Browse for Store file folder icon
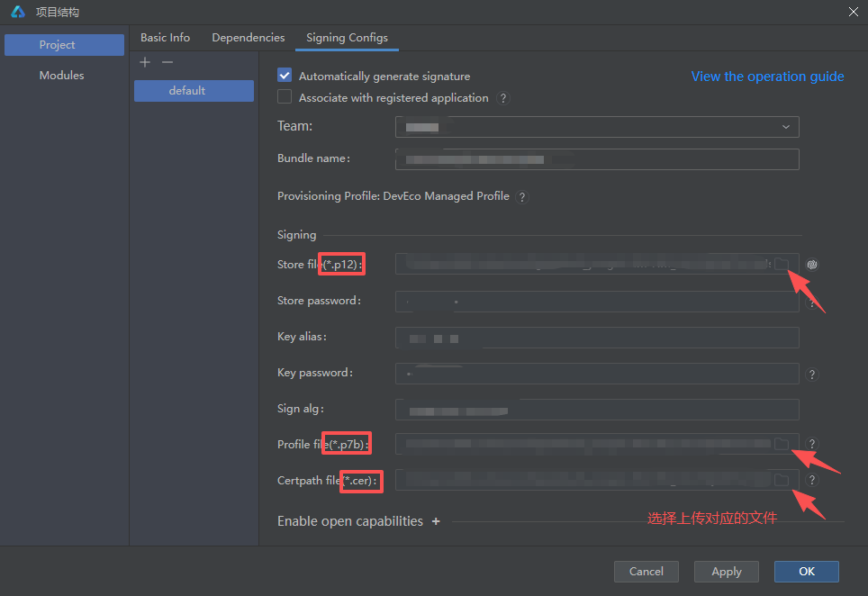The width and height of the screenshot is (868, 596). click(x=781, y=264)
